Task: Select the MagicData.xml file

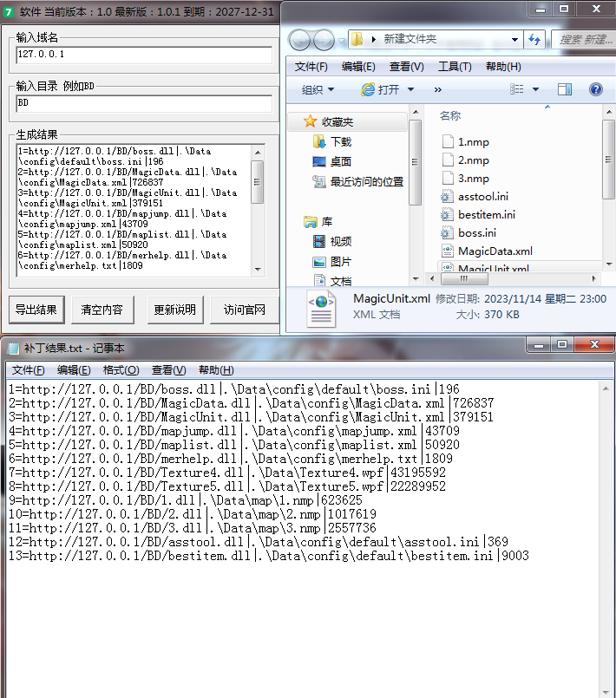Action: [x=495, y=251]
